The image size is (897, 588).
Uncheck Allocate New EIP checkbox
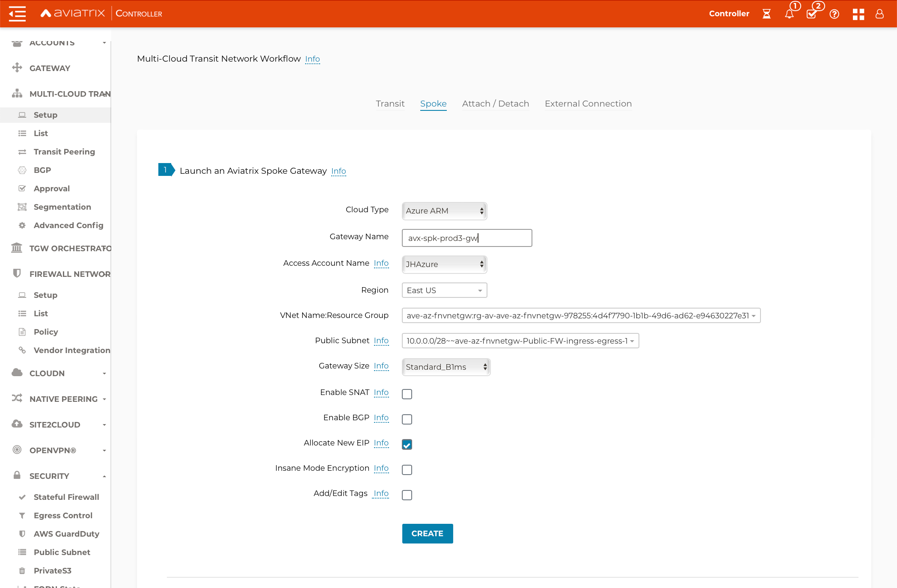click(407, 444)
